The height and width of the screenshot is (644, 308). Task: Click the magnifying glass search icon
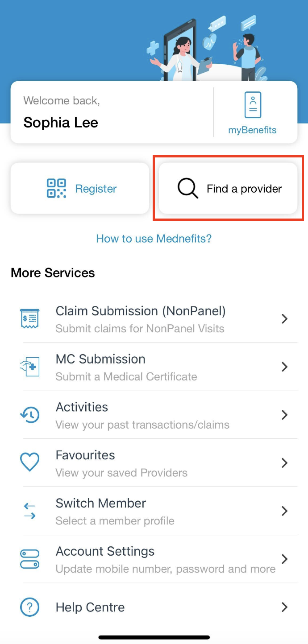point(187,188)
